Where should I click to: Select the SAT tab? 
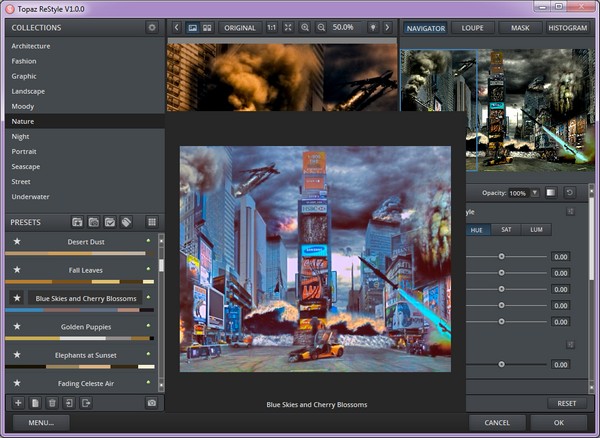[506, 229]
